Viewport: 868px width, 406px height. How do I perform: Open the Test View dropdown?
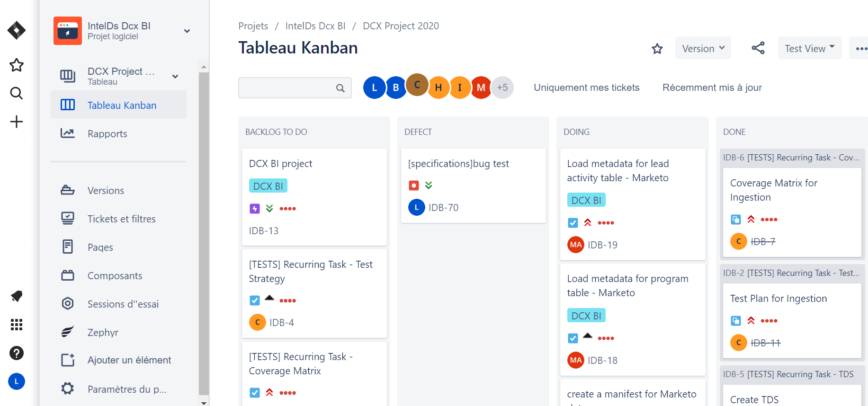click(x=809, y=48)
